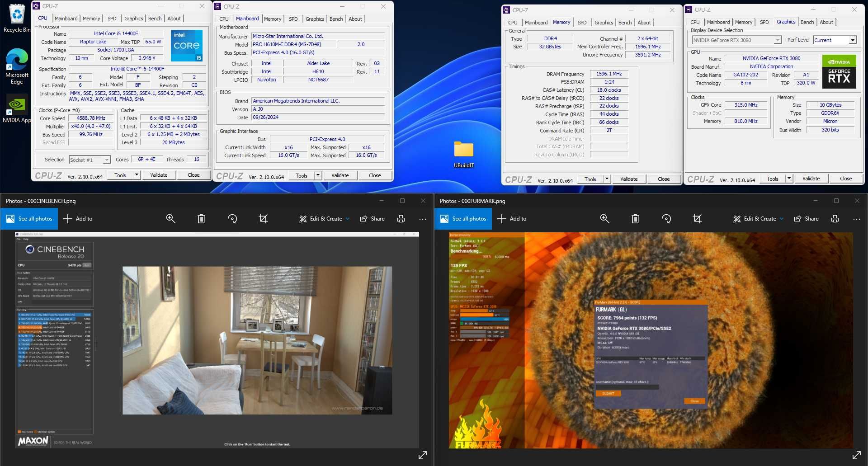Click BIOS Date 09/26/2024 field
868x466 pixels.
pos(318,118)
